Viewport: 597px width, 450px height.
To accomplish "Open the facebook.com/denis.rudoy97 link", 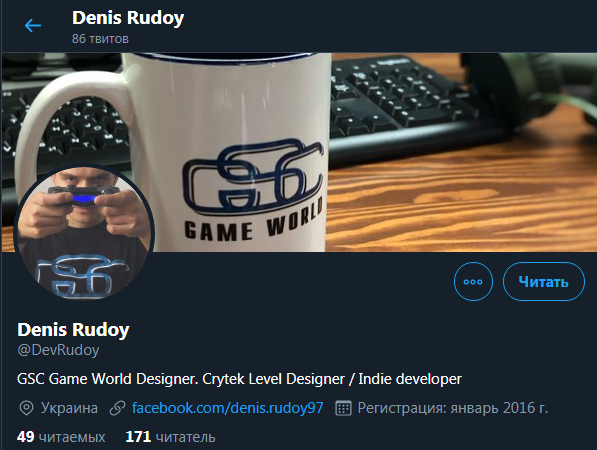I will [x=227, y=408].
